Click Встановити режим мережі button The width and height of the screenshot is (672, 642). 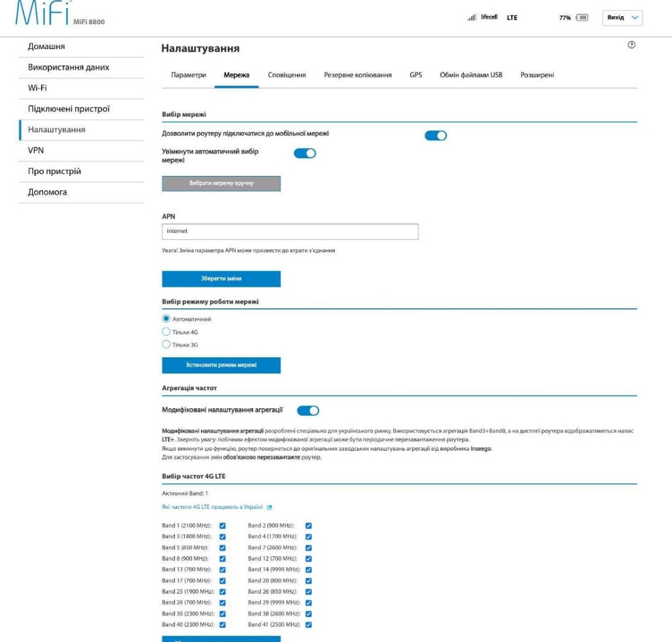click(221, 365)
